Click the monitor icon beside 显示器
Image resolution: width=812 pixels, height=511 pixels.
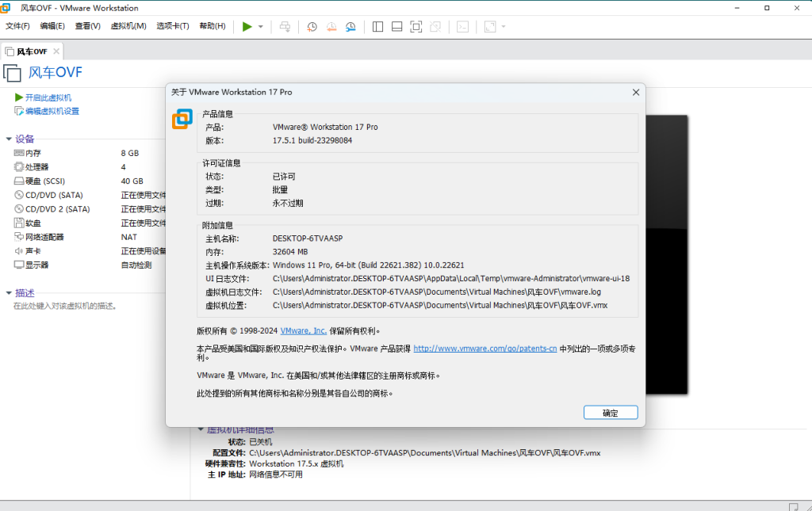tap(19, 265)
